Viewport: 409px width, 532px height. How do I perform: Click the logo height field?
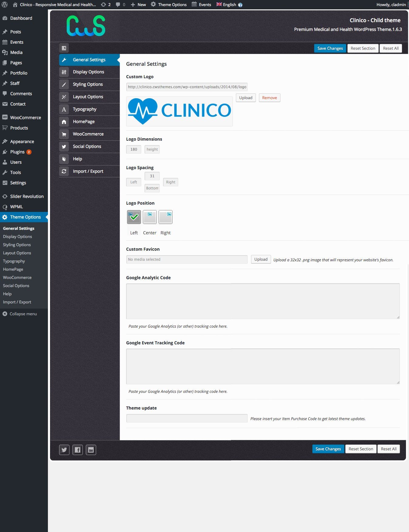(152, 149)
